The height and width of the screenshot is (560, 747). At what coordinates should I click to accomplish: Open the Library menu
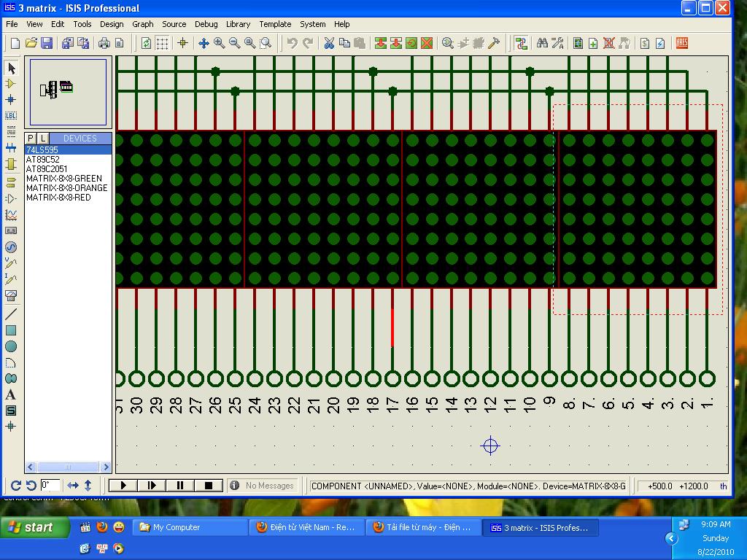238,24
